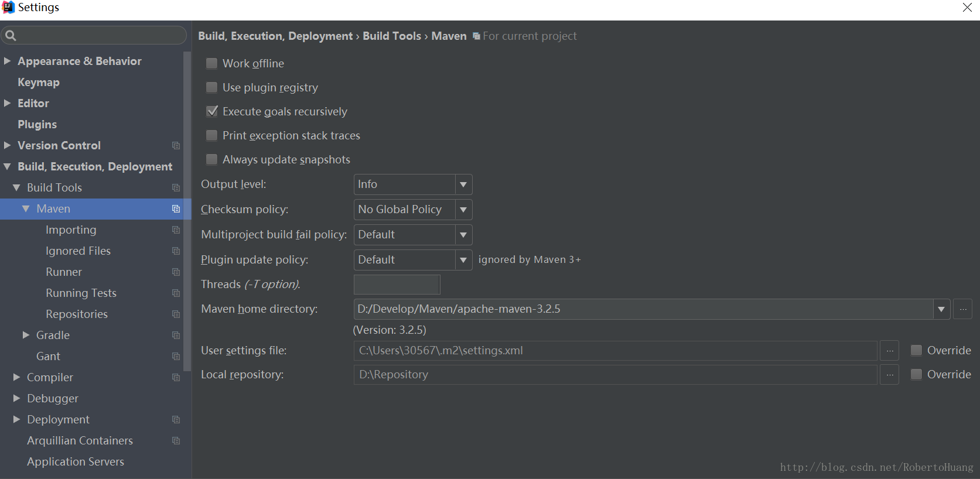
Task: Enable the Work offline checkbox
Action: [212, 63]
